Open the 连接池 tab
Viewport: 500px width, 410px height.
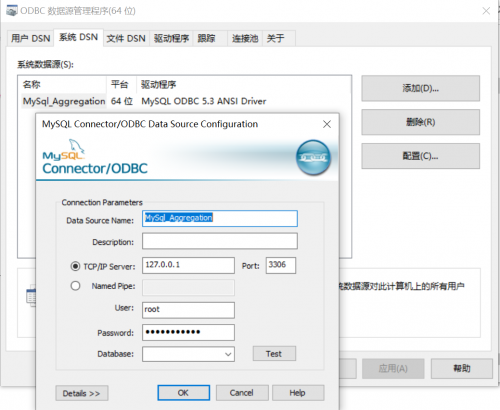pyautogui.click(x=245, y=39)
